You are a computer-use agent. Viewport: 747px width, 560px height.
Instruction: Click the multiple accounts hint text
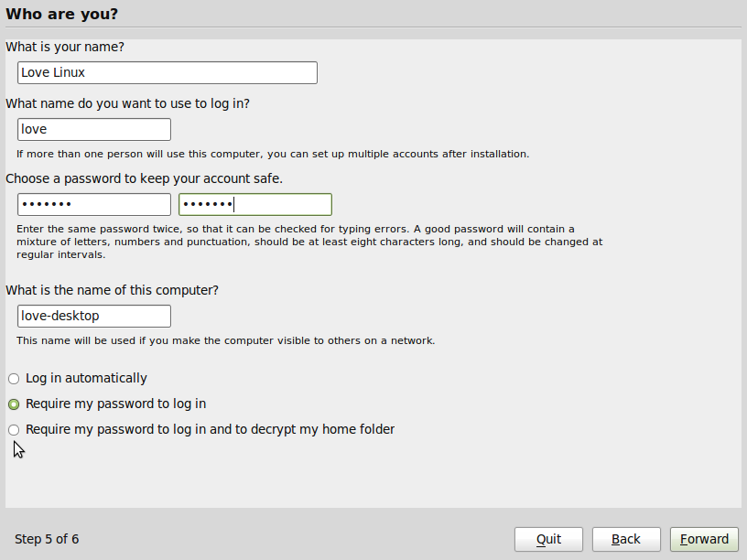[273, 154]
